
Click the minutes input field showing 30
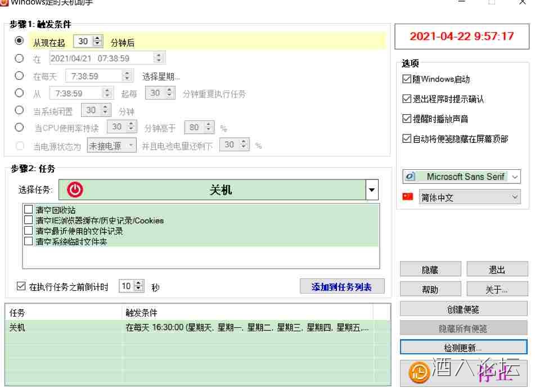[83, 41]
